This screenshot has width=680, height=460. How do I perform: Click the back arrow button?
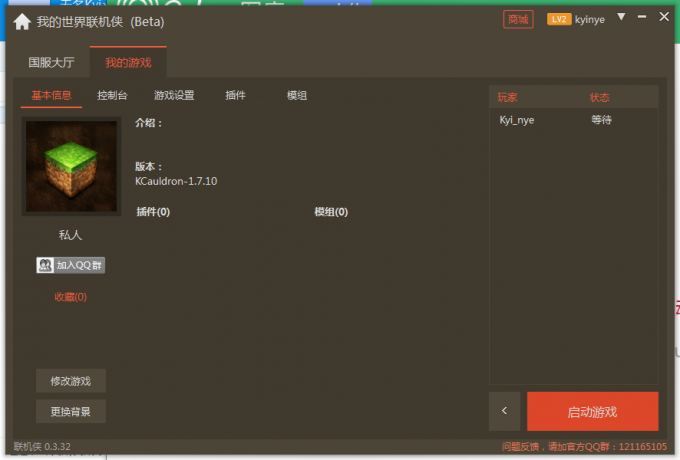point(504,411)
